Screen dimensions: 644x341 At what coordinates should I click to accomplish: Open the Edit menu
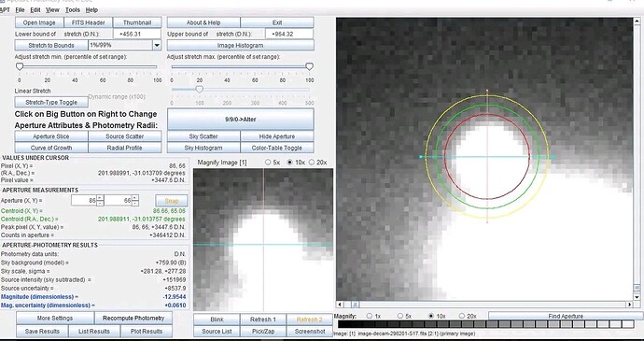point(35,10)
